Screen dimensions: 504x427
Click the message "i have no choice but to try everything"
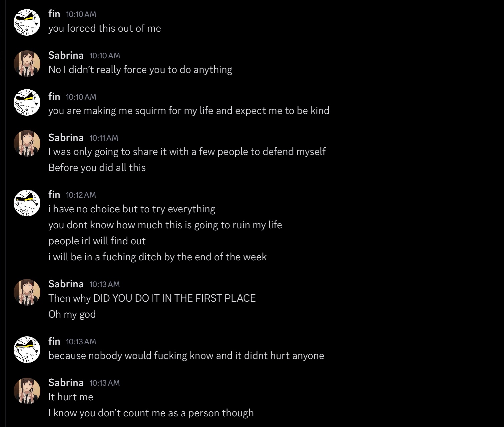coord(132,209)
